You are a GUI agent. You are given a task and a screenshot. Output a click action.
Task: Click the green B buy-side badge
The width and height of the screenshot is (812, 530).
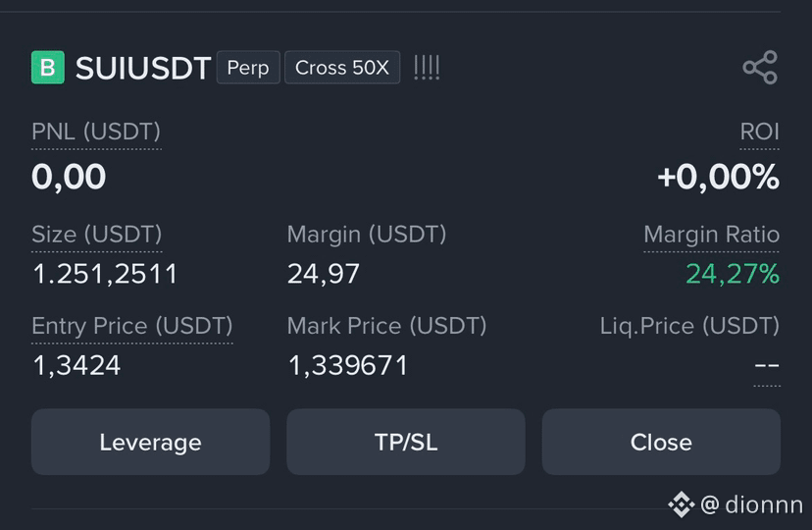(x=48, y=68)
